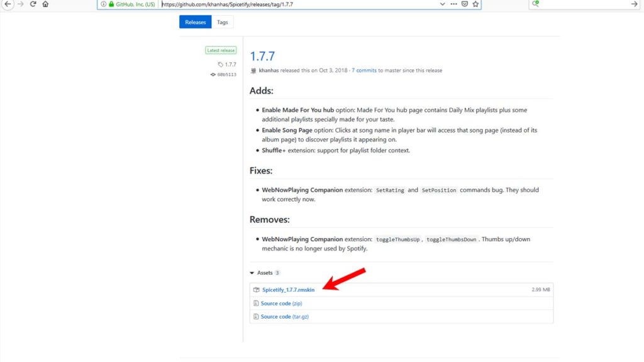Reload the page with refresh icon
The image size is (644, 362).
(33, 4)
